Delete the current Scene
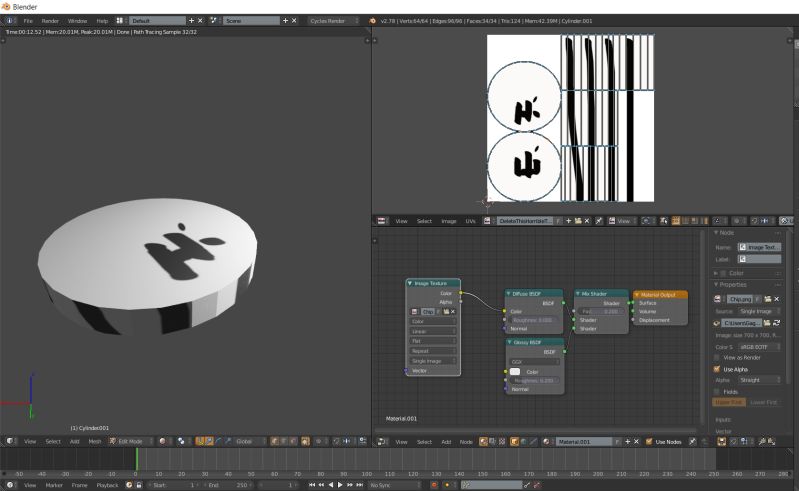 click(x=294, y=21)
